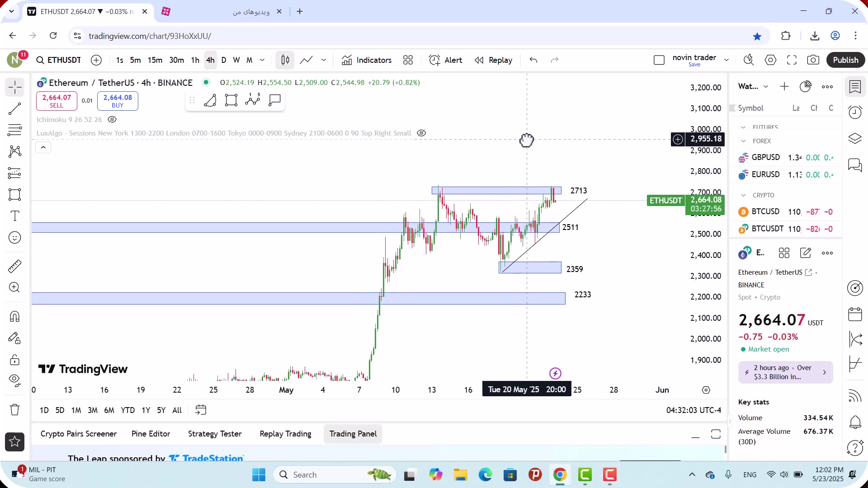Screen dimensions: 868x488
Task: Switch to 15m timeframe
Action: click(x=155, y=60)
